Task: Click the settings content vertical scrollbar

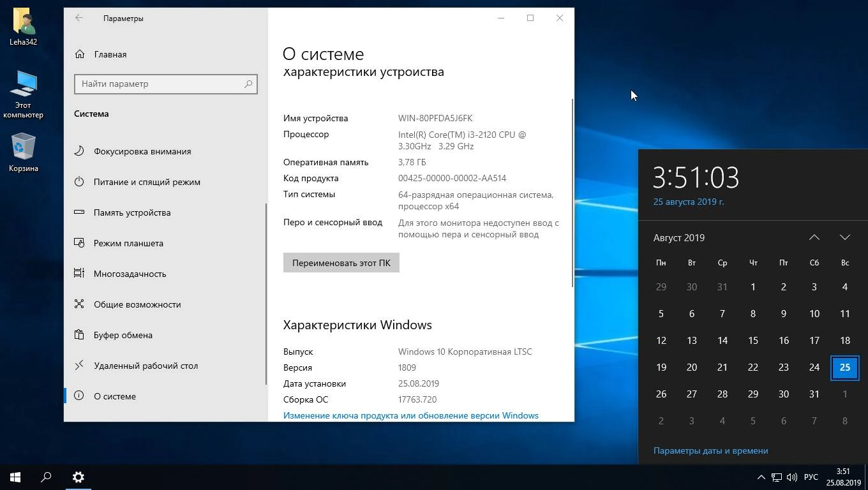Action: (572, 193)
